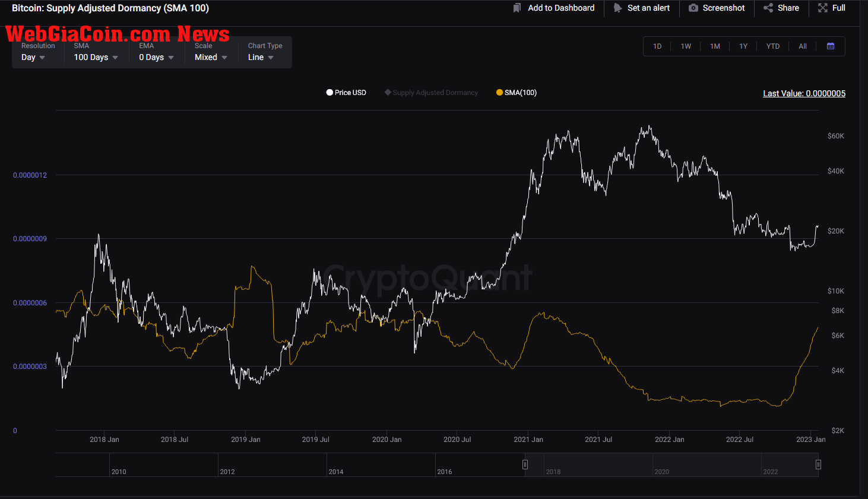
Task: Click the 2014 label in range navigator
Action: point(336,472)
